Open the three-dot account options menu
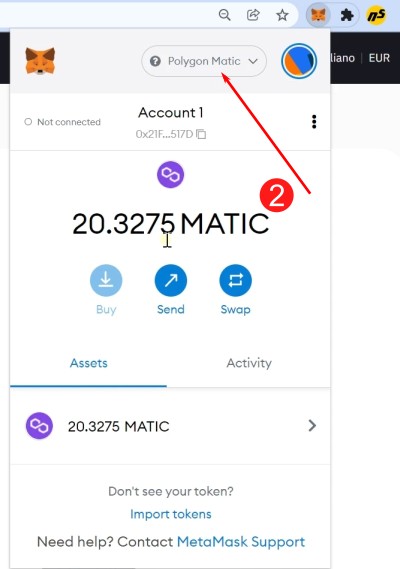The width and height of the screenshot is (400, 569). click(314, 122)
